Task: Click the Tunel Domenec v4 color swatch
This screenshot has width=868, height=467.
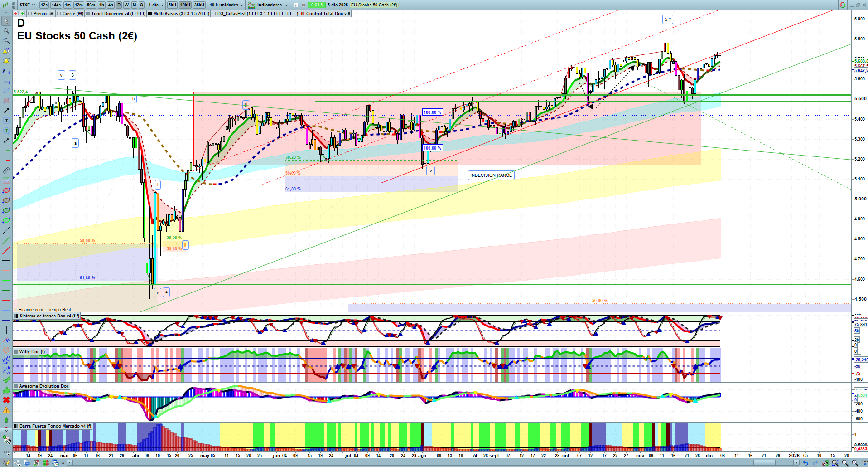Action: [87, 14]
